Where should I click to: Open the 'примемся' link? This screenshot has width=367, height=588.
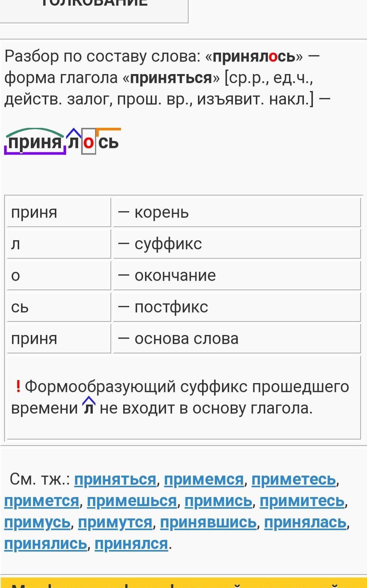point(204,479)
